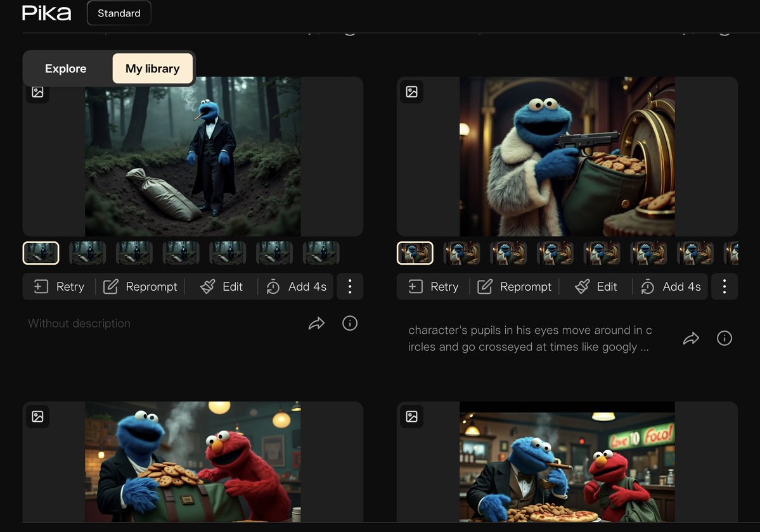The height and width of the screenshot is (532, 760).
Task: Open the Standard model selector
Action: (119, 13)
